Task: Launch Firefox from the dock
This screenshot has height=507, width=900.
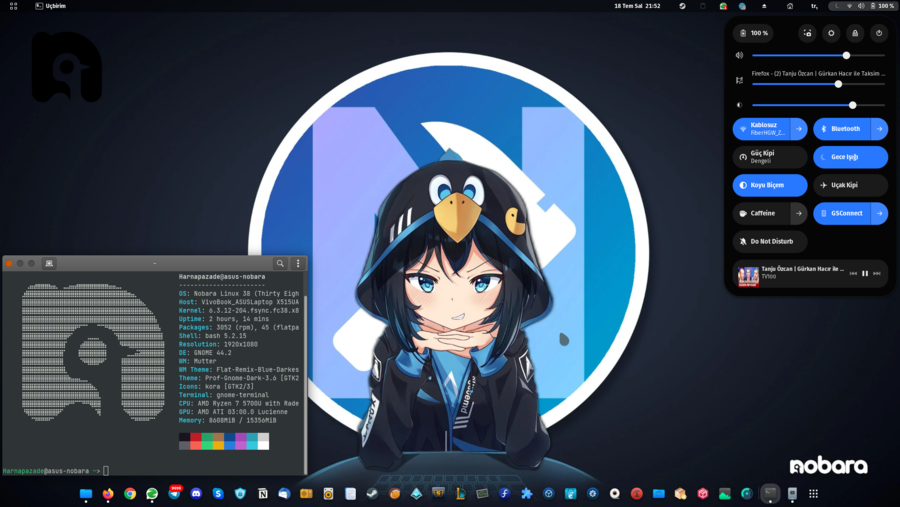Action: tap(108, 493)
